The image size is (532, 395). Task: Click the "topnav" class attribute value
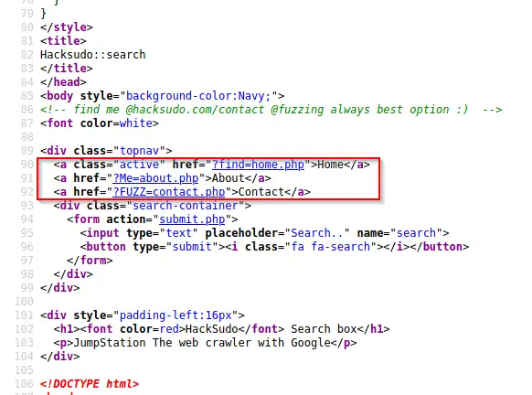click(x=140, y=151)
